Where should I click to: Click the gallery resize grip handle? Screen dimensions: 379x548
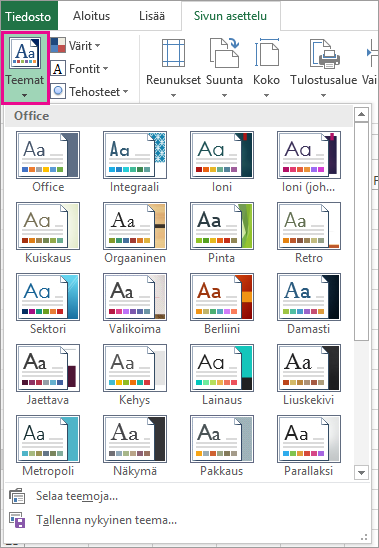[364, 537]
